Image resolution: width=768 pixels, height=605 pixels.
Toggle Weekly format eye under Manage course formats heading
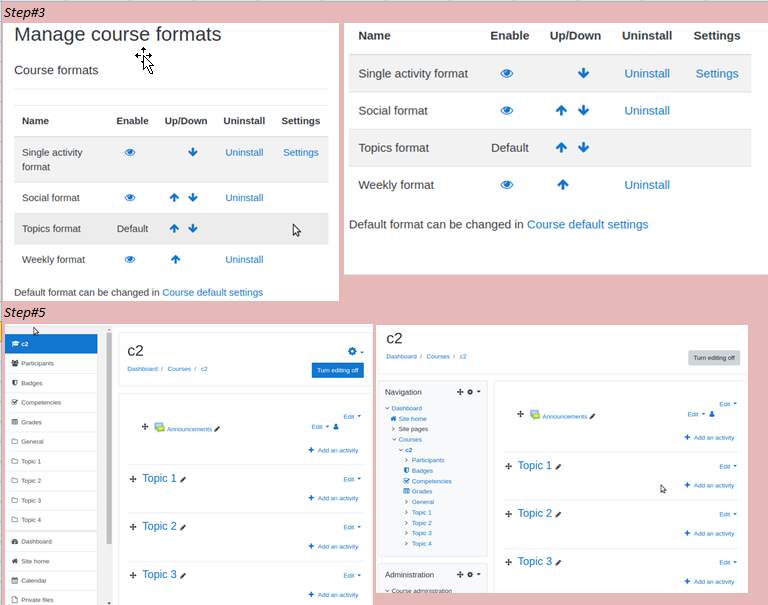[130, 260]
